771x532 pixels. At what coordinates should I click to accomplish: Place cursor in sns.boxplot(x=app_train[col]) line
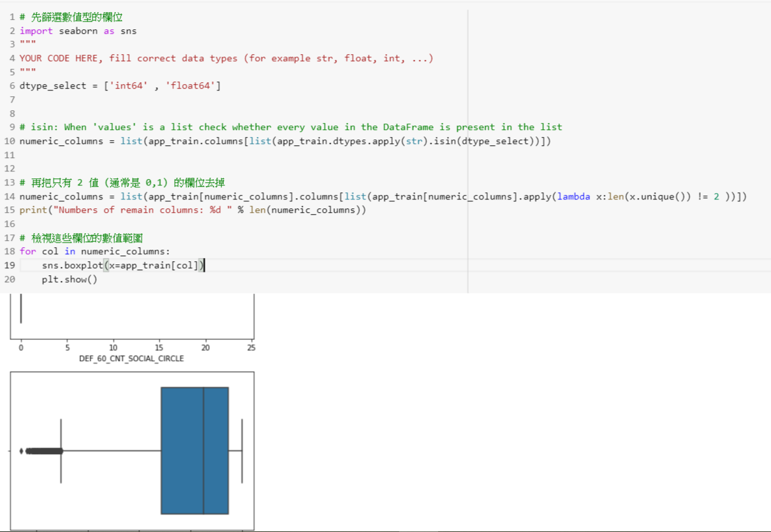point(123,265)
